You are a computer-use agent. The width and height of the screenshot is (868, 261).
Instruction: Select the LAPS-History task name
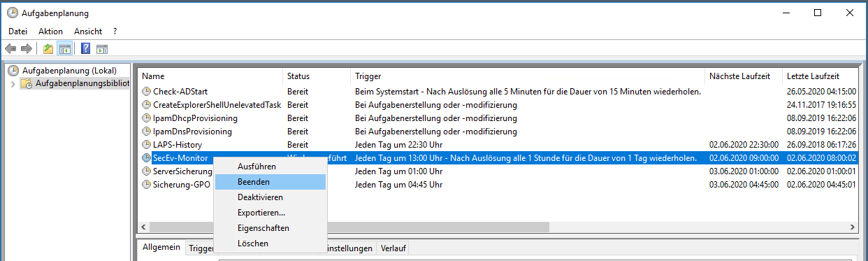pyautogui.click(x=178, y=145)
